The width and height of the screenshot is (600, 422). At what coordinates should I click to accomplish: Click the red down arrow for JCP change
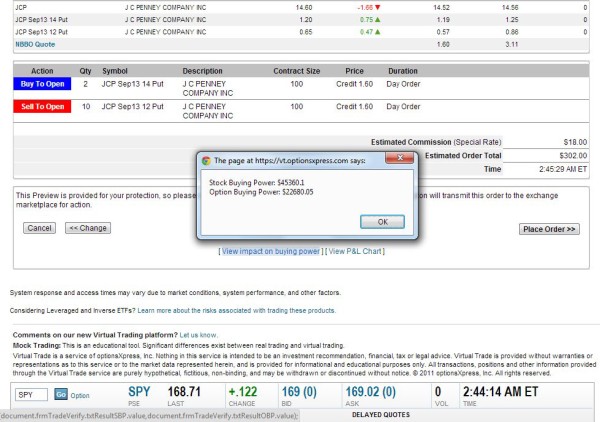click(x=378, y=7)
